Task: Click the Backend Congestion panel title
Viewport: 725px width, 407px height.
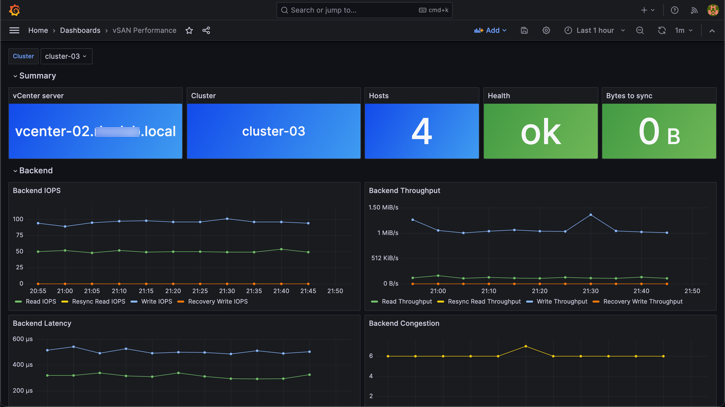Action: [x=404, y=323]
